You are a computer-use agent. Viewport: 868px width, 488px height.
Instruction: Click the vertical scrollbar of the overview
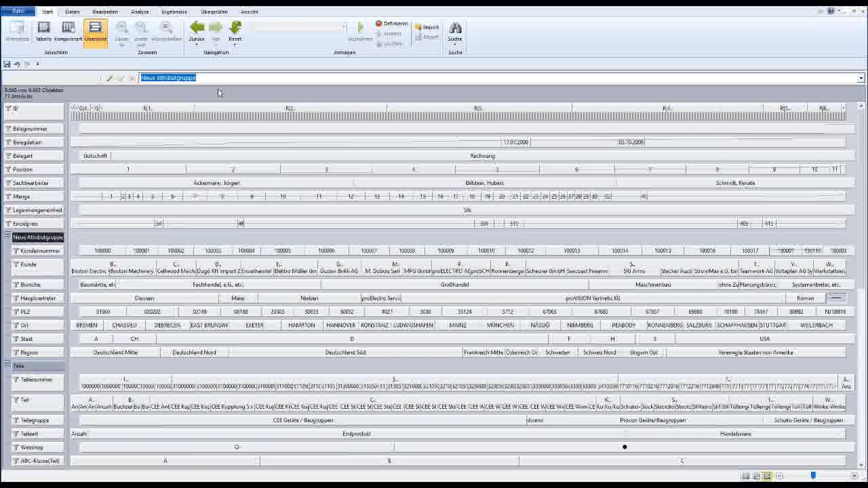[x=861, y=285]
